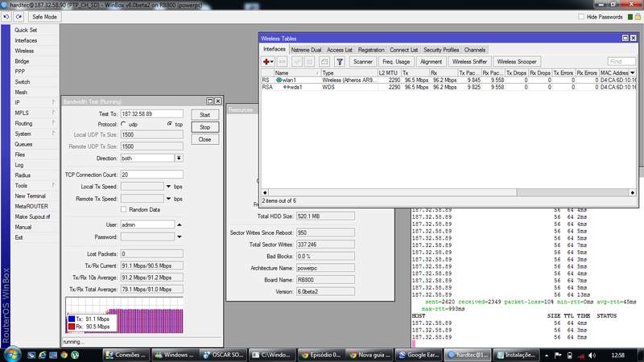This screenshot has width=644, height=362.
Task: Click the wlan1 interface row icon
Action: pyautogui.click(x=279, y=80)
